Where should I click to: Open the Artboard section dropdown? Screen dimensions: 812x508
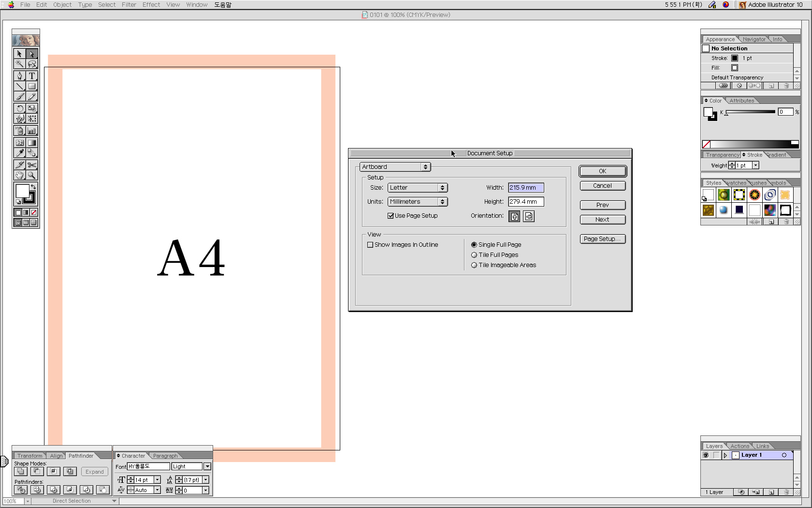(395, 167)
